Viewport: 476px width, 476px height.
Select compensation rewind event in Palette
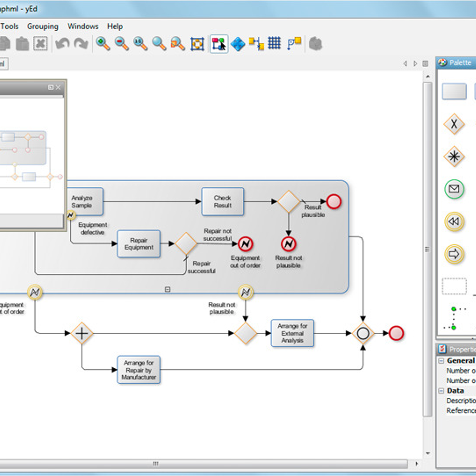pos(454,222)
